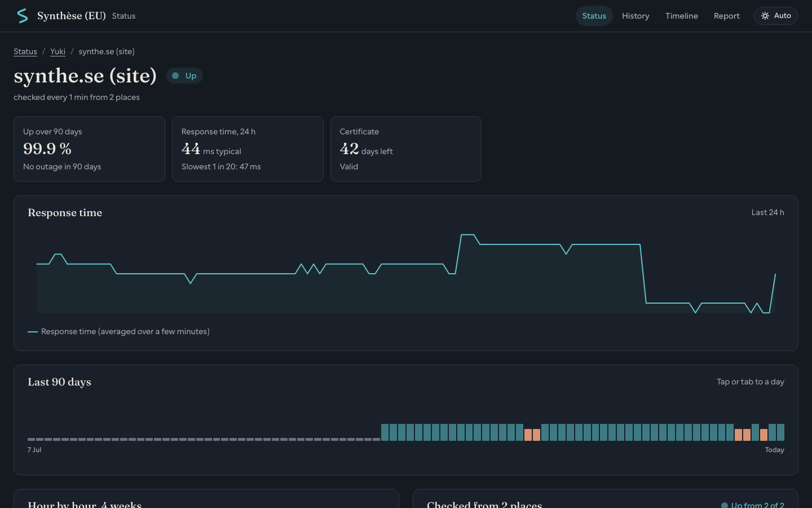Screen dimensions: 812x508
Task: Select the Status tab in header
Action: 594,16
